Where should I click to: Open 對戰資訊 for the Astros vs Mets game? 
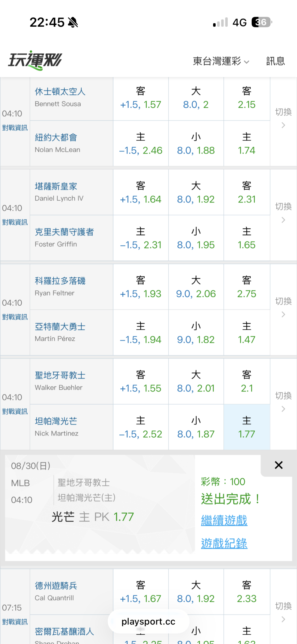pyautogui.click(x=15, y=128)
